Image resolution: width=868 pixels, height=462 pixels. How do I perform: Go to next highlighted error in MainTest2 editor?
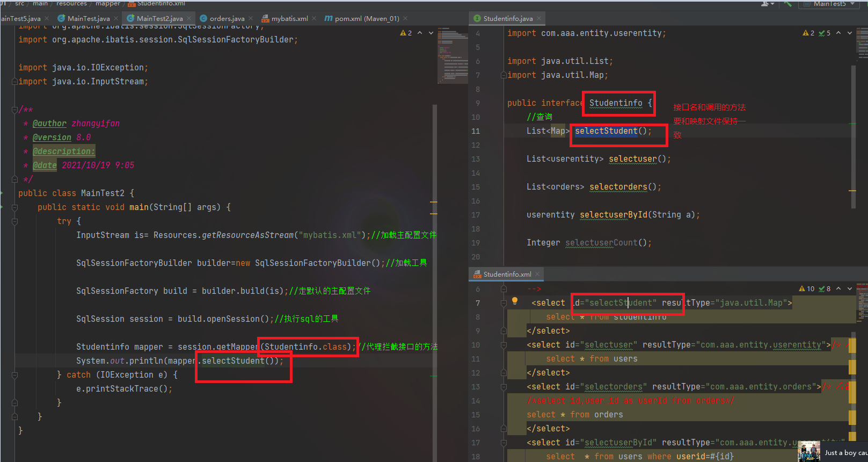point(431,33)
